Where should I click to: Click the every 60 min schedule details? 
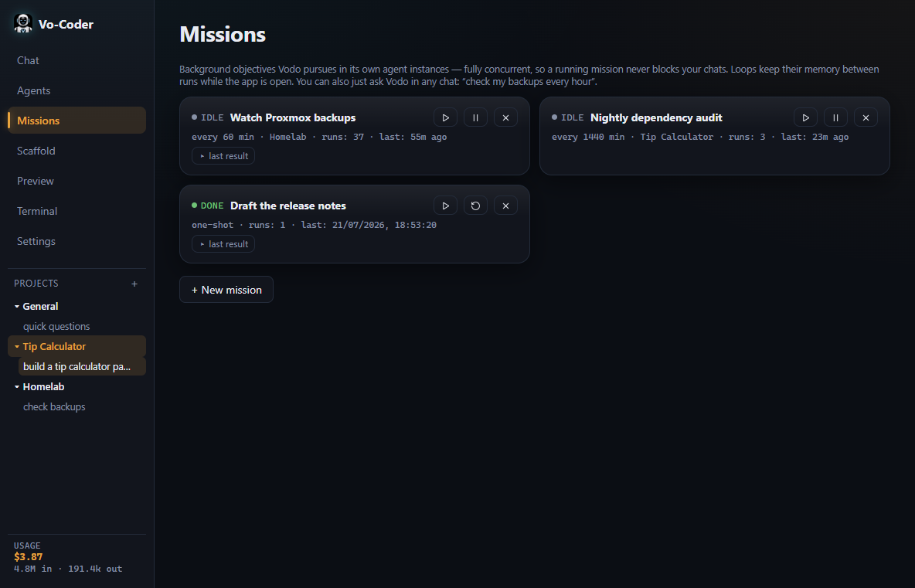[x=319, y=137]
